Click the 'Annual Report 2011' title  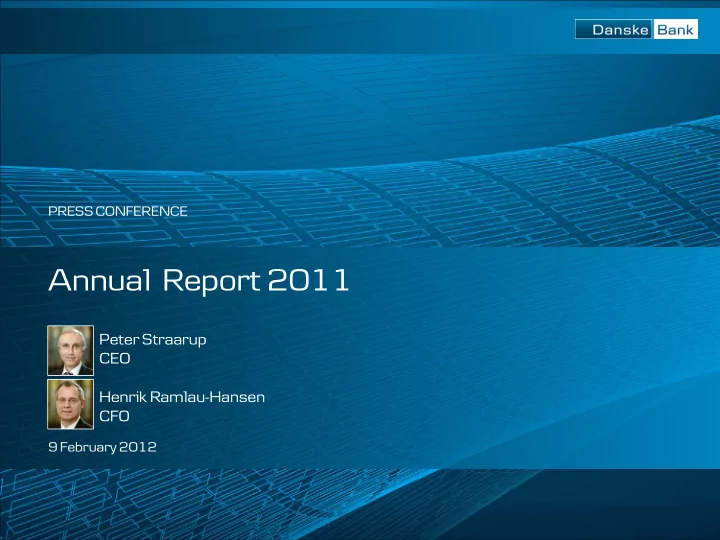point(198,280)
